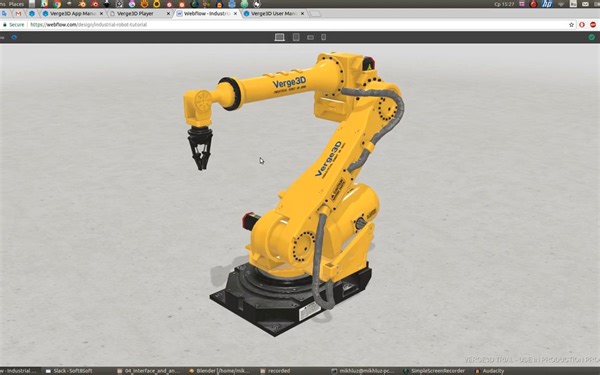Switch to Slack - Soft8Soft window in taskbar
The height and width of the screenshot is (375, 600).
(69, 371)
